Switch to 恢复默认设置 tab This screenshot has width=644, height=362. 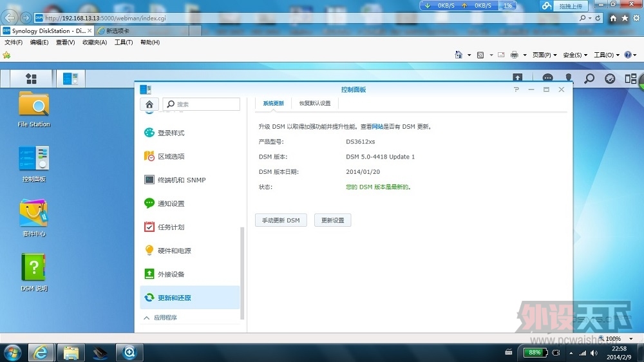pos(315,103)
